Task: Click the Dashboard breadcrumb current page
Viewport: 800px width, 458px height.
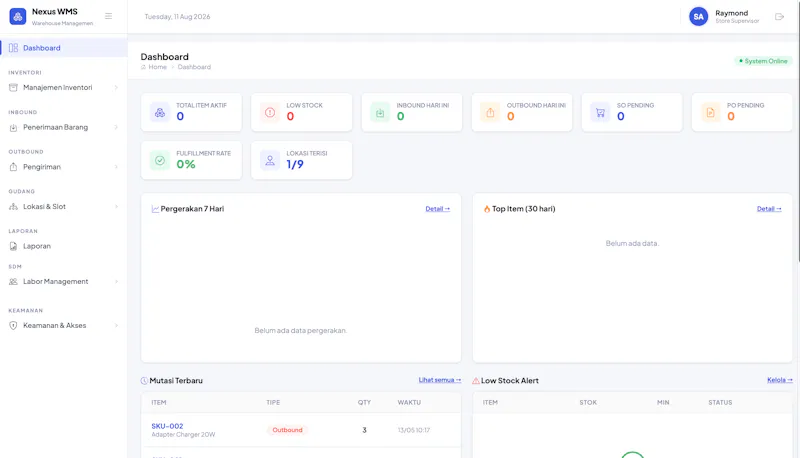Action: point(194,67)
